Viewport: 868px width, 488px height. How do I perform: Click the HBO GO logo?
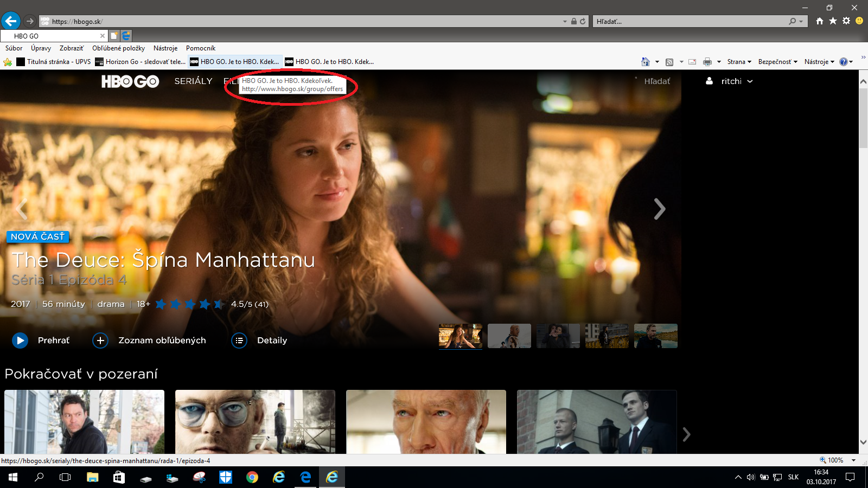130,81
